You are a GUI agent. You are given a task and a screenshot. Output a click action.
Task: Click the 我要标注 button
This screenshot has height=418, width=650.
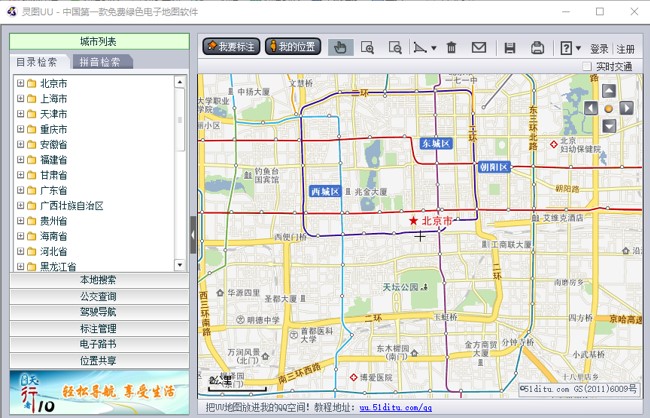231,47
